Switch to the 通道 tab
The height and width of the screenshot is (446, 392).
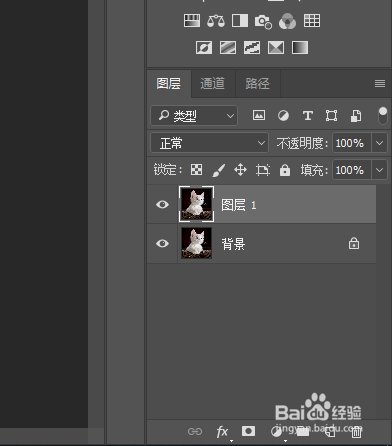213,83
